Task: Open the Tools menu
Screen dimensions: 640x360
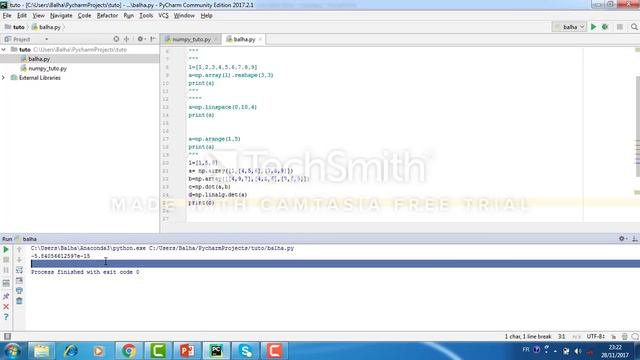Action: (x=146, y=16)
